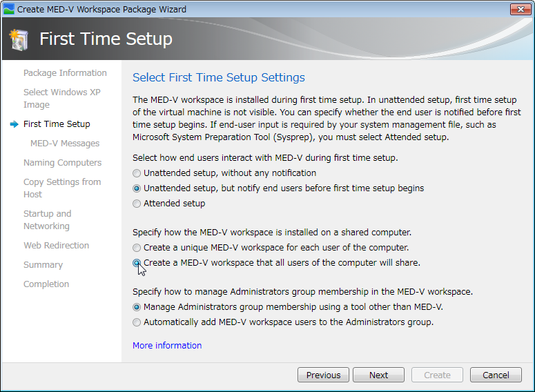Select Unattended setup without any notification
The width and height of the screenshot is (535, 392).
(x=137, y=173)
